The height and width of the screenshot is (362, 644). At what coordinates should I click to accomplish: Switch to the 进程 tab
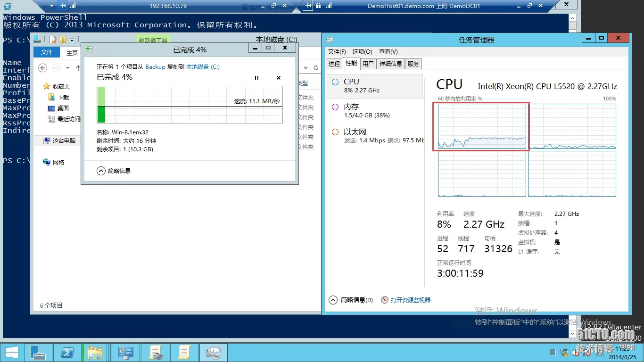tap(334, 64)
